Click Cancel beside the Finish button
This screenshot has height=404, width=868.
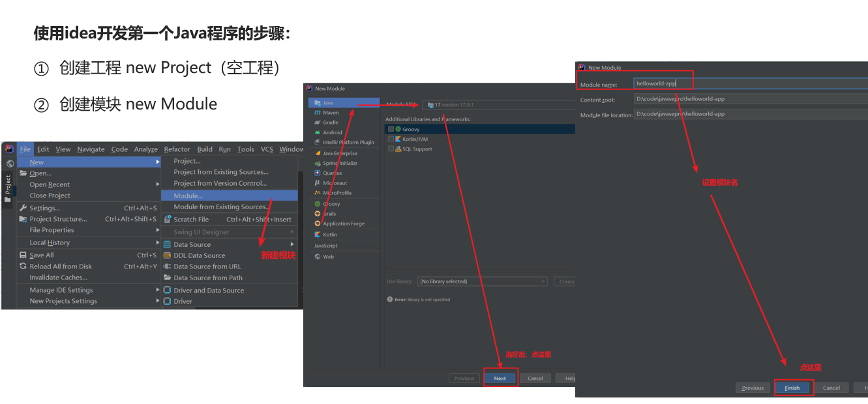[x=831, y=388]
